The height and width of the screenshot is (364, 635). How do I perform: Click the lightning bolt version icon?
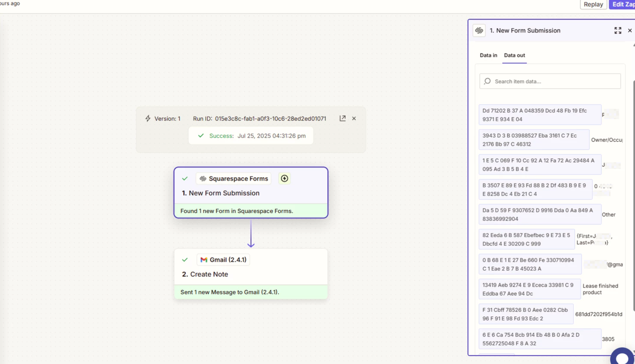click(x=148, y=118)
